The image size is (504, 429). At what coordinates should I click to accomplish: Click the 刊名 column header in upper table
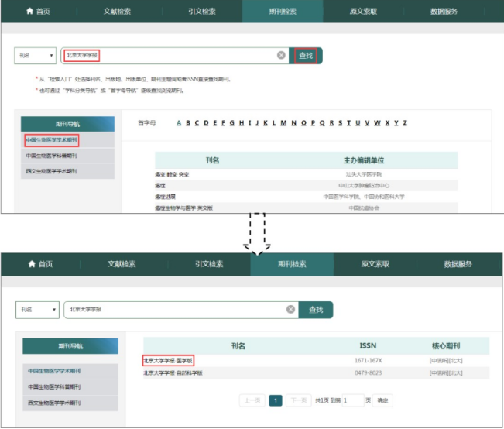(x=212, y=160)
